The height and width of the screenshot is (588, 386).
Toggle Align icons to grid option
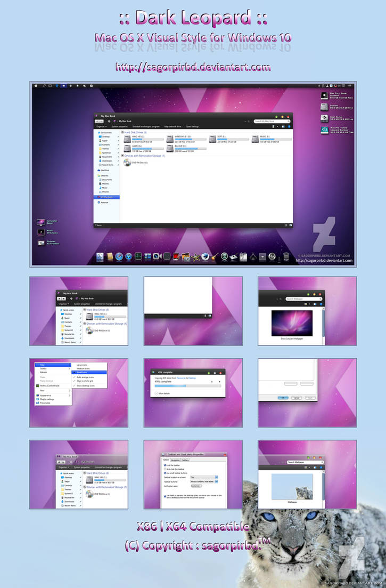(89, 381)
